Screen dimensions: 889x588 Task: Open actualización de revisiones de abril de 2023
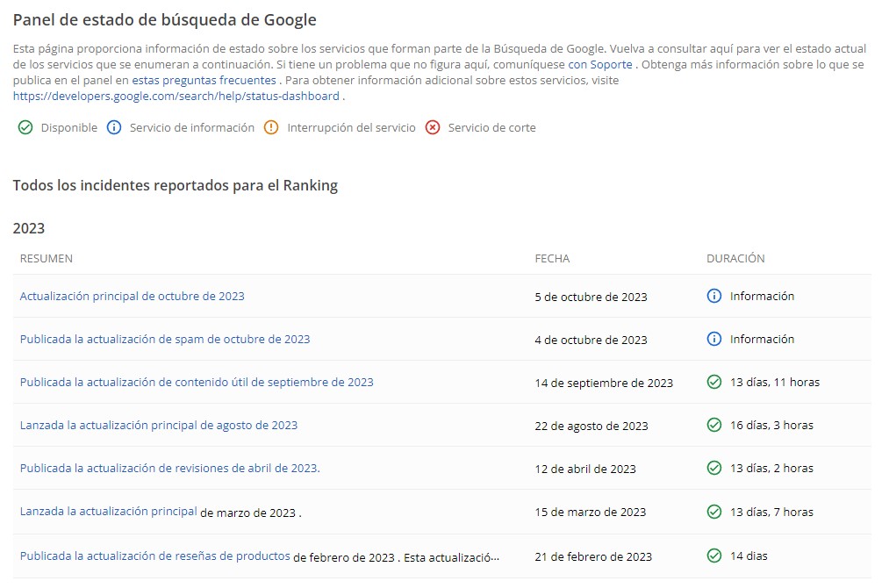[x=170, y=469]
